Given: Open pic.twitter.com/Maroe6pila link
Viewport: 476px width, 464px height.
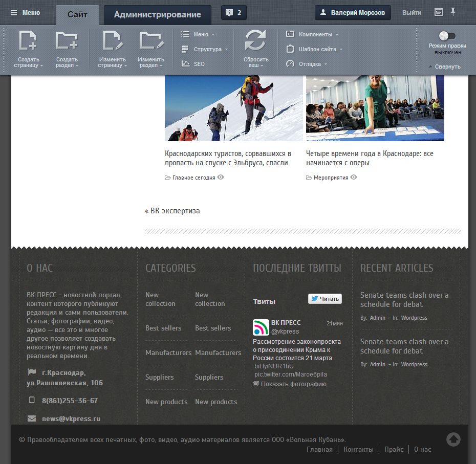Looking at the screenshot, I should point(291,374).
